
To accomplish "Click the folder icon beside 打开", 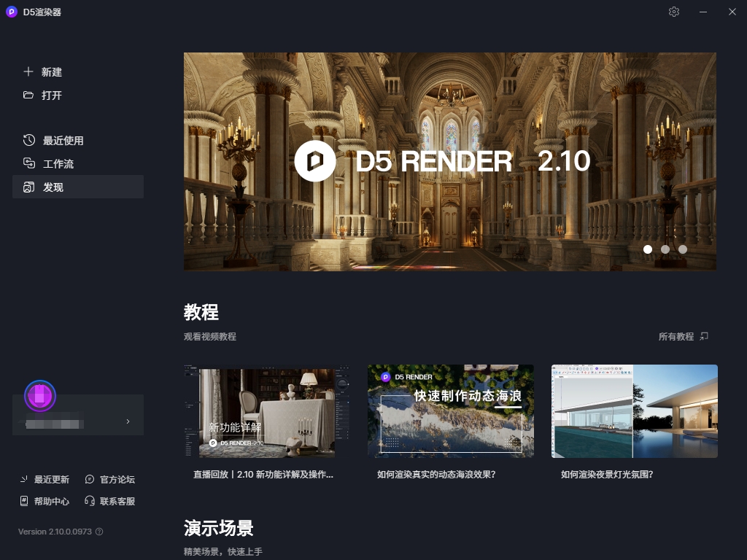I will 28,95.
